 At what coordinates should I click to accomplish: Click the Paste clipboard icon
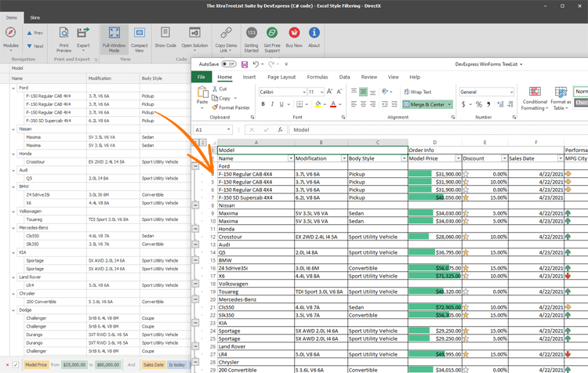coord(202,92)
